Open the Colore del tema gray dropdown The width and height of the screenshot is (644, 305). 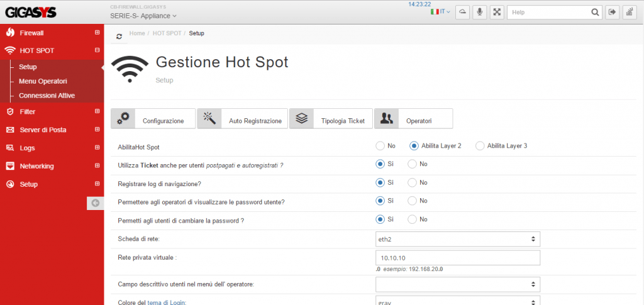point(458,301)
